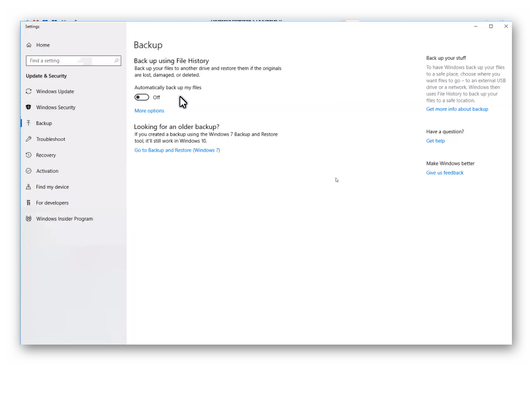
Task: Click the Windows Security shield icon
Action: click(x=28, y=108)
